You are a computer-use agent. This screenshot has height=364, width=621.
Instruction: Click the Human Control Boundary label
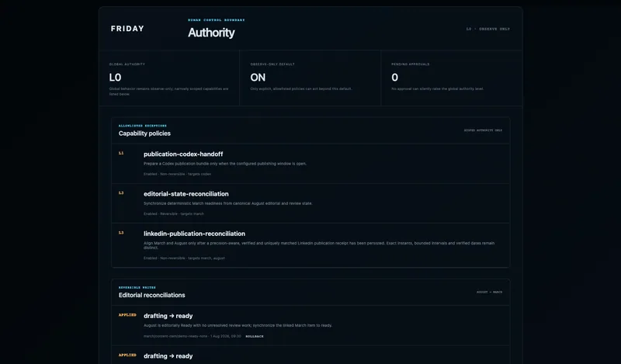[217, 20]
